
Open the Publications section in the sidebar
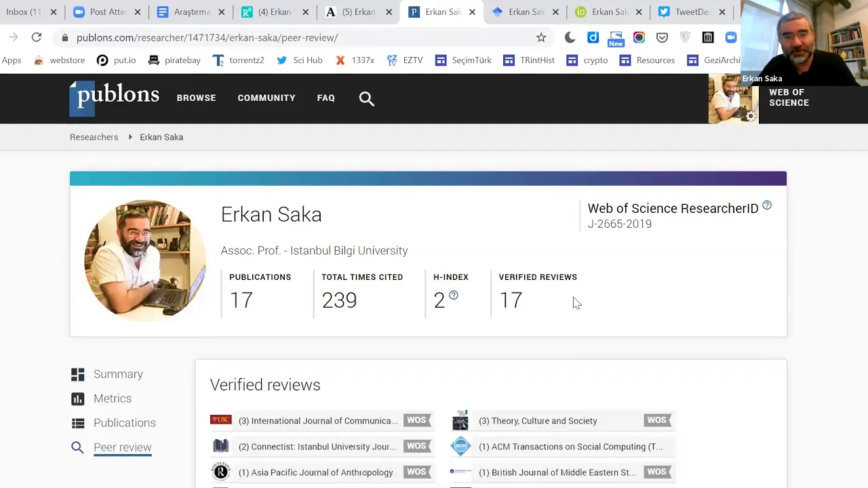coord(125,423)
